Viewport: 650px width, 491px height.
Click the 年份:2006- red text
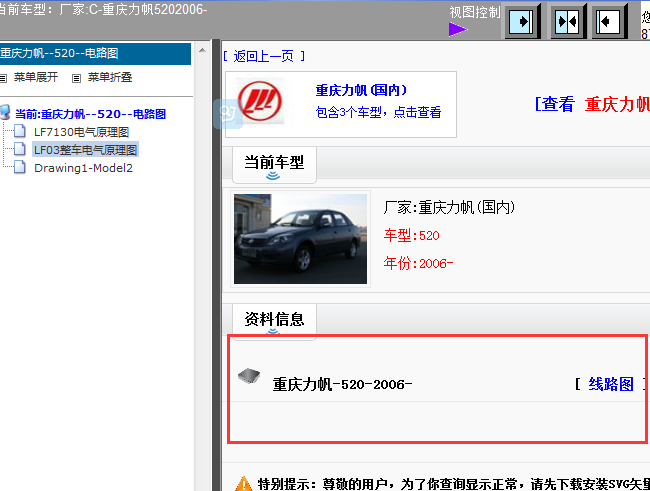coord(418,263)
